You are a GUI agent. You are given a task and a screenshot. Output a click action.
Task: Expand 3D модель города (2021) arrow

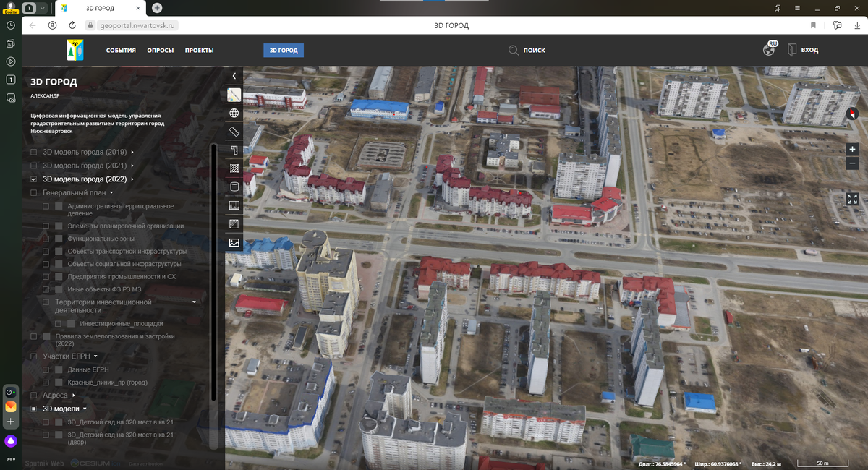(132, 166)
